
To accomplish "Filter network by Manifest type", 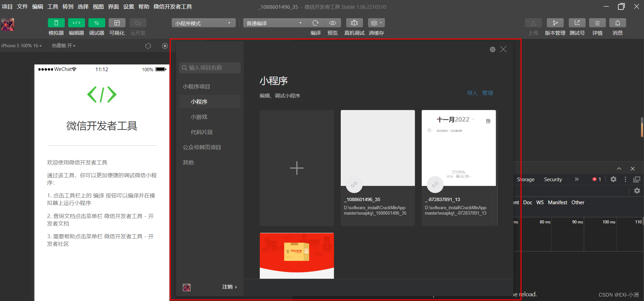I will [557, 202].
